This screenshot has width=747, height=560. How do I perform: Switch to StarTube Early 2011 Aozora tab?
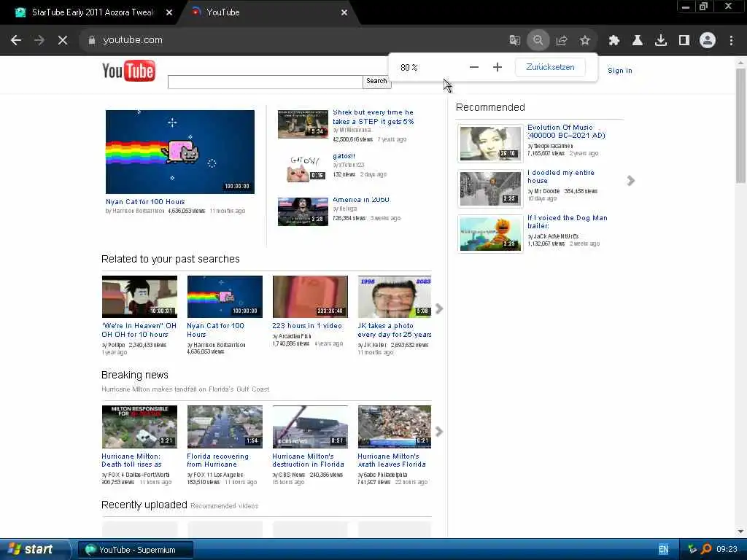click(x=92, y=12)
